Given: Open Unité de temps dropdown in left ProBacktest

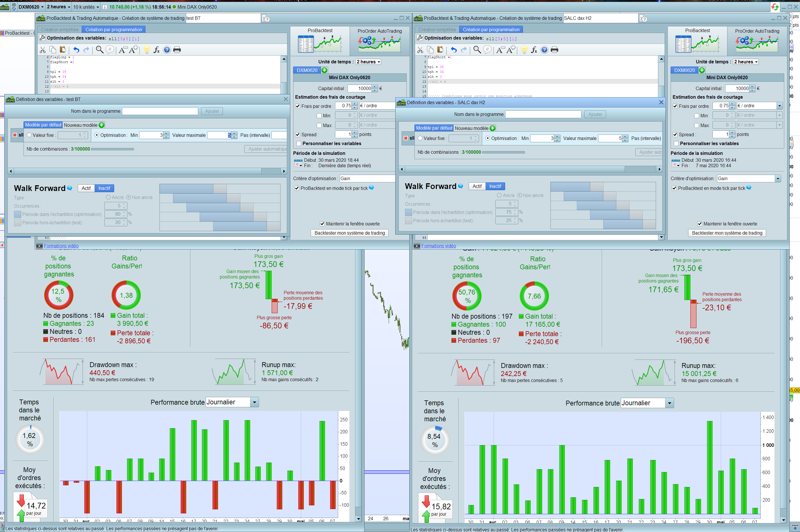Looking at the screenshot, I should [x=368, y=62].
